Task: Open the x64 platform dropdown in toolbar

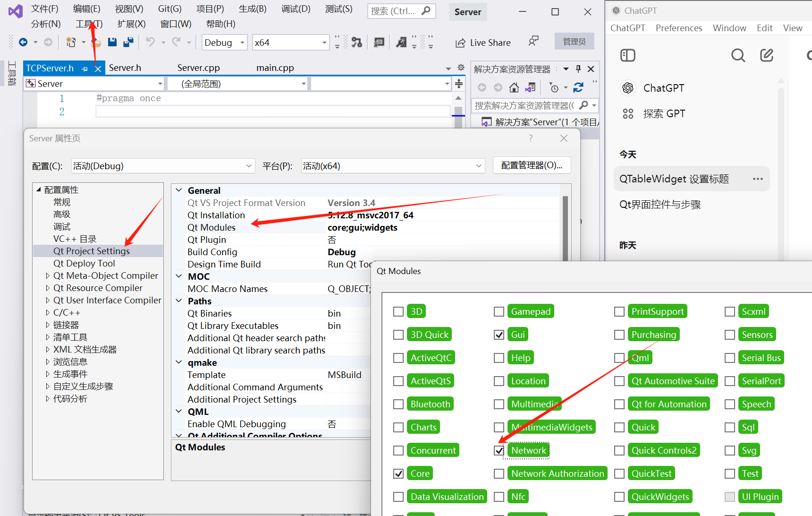Action: click(x=290, y=43)
